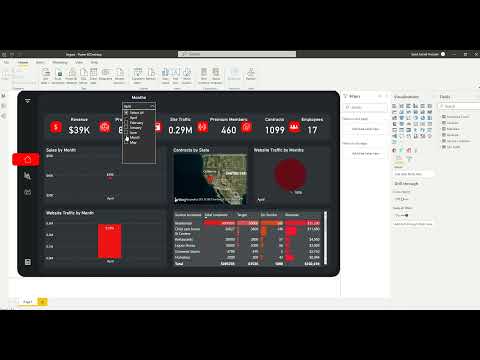Select the line chart visualization icon
This screenshot has width=480, height=360.
click(x=395, y=112)
